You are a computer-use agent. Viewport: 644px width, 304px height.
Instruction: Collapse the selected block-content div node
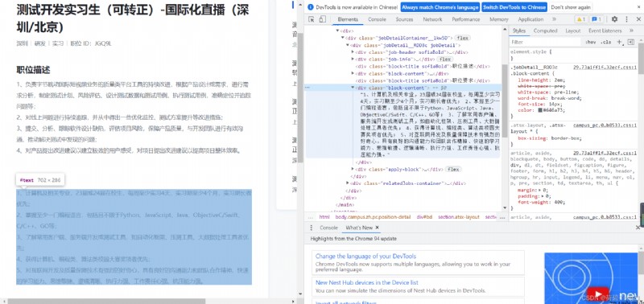tap(353, 88)
